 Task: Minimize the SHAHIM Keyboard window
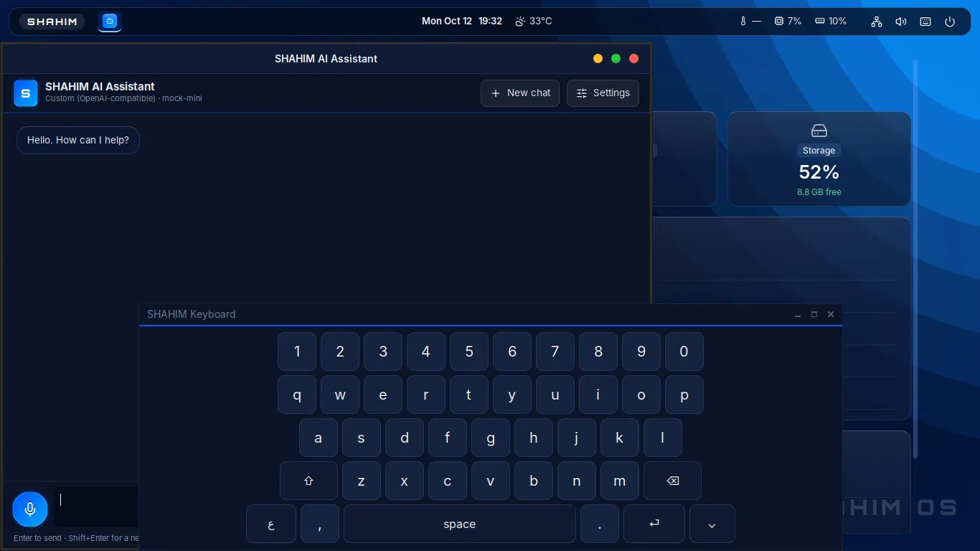point(798,314)
